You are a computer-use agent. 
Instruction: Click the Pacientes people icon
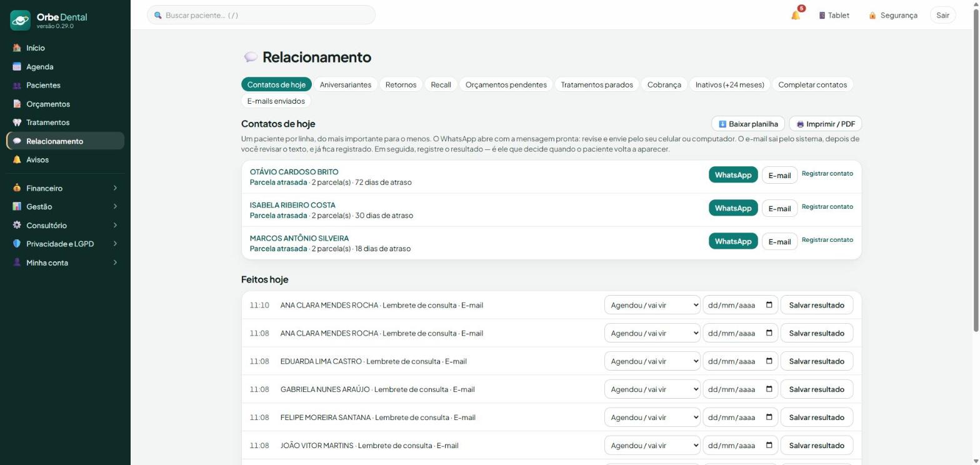[x=17, y=86]
